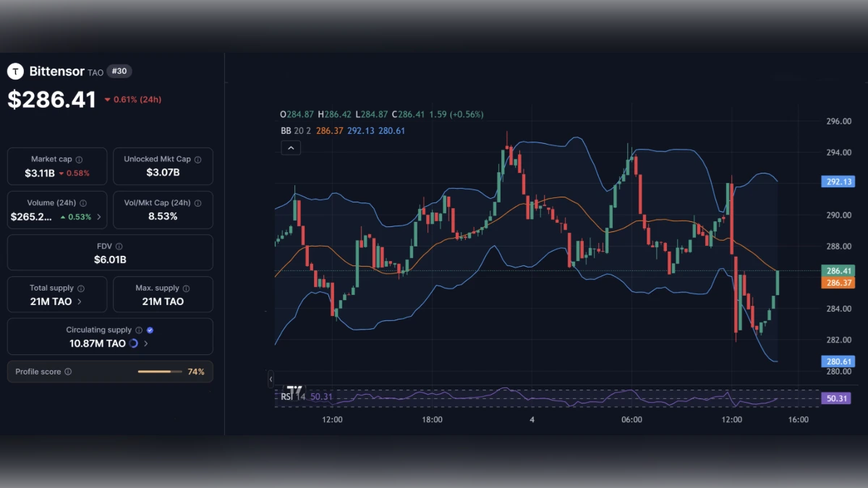This screenshot has height=488, width=868.
Task: Click the 74% profile score value
Action: tap(196, 372)
